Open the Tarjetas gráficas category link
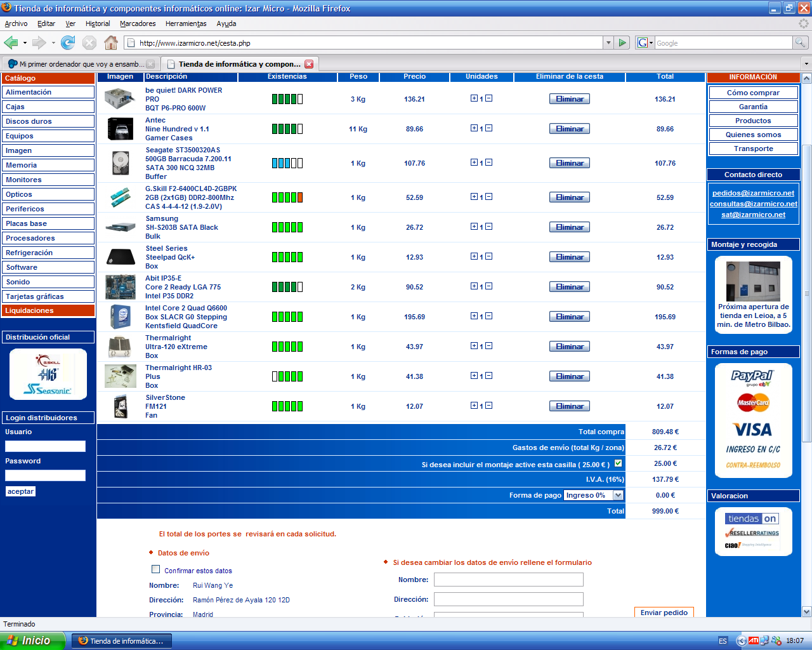 [48, 296]
